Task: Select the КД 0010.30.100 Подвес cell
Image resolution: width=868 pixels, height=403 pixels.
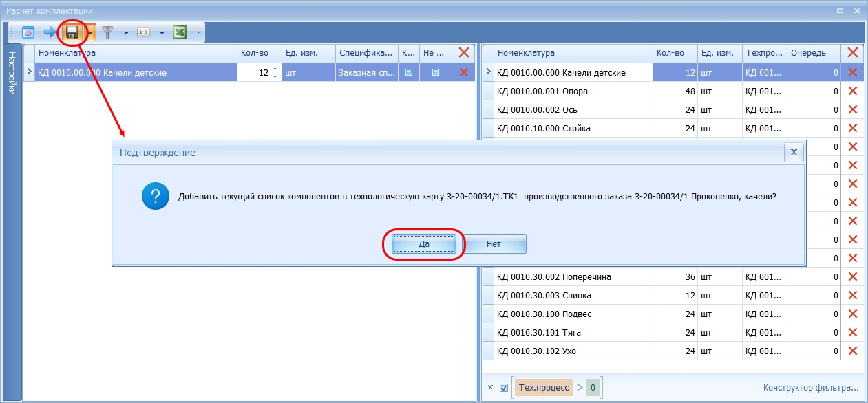Action: (574, 314)
